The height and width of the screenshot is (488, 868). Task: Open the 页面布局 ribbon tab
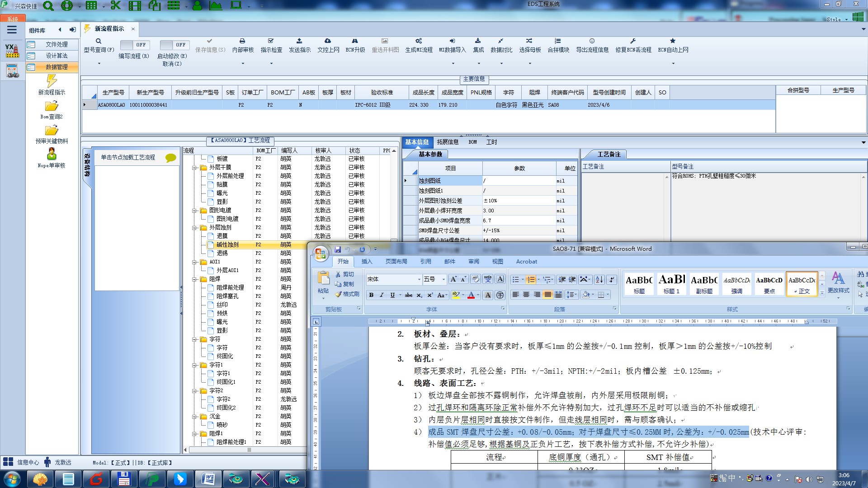(x=396, y=262)
